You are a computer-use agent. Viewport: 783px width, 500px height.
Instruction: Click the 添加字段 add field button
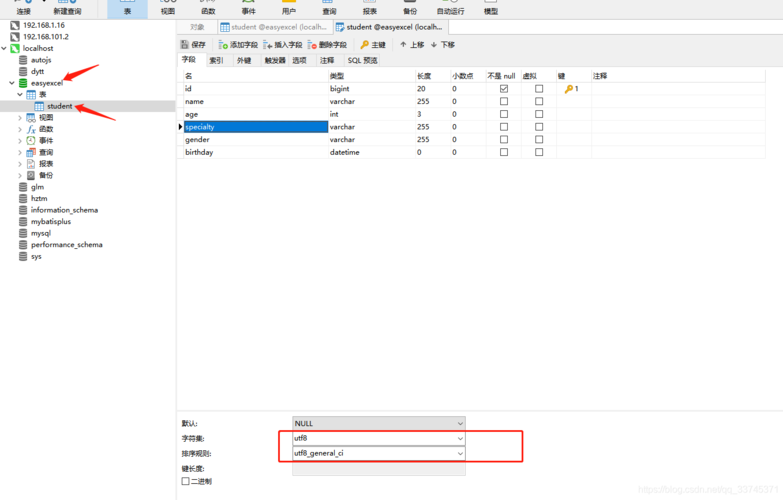[238, 44]
